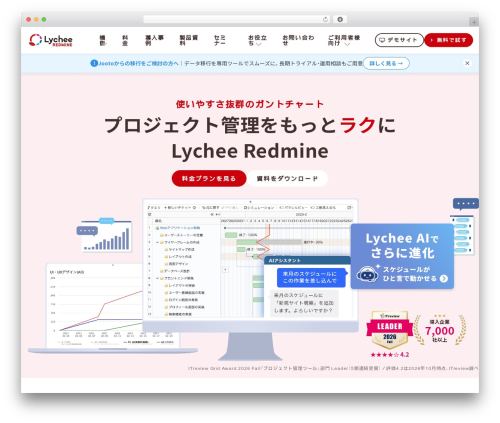Open 導入事例 in the navigation
This screenshot has height=423, width=500.
click(154, 40)
